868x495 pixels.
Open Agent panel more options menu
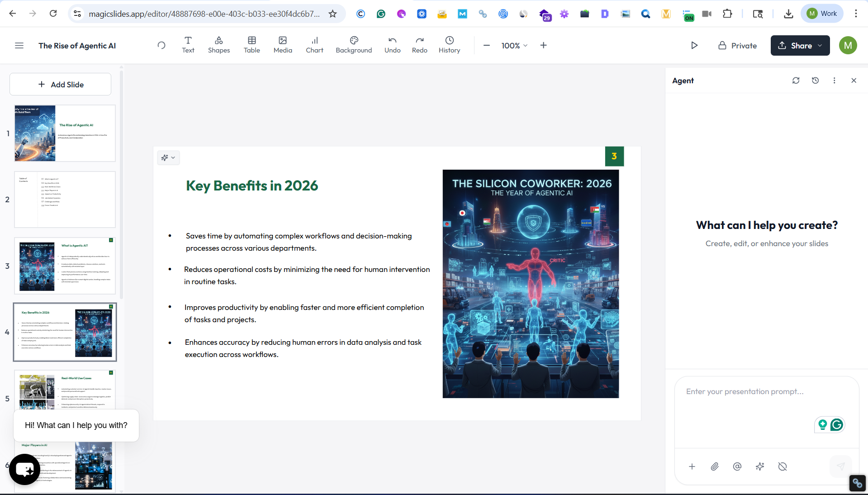pyautogui.click(x=834, y=81)
